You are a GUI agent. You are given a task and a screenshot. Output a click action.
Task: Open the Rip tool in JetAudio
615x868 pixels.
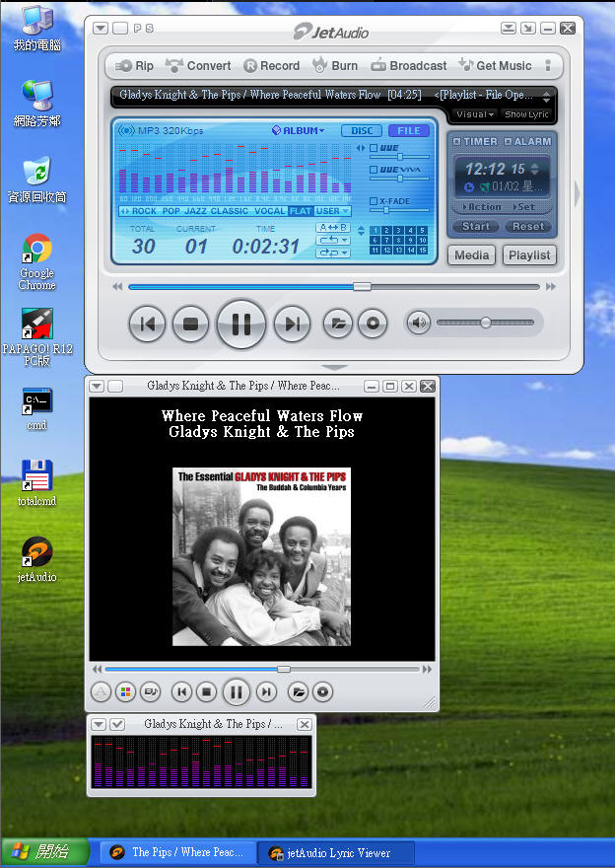click(x=134, y=66)
